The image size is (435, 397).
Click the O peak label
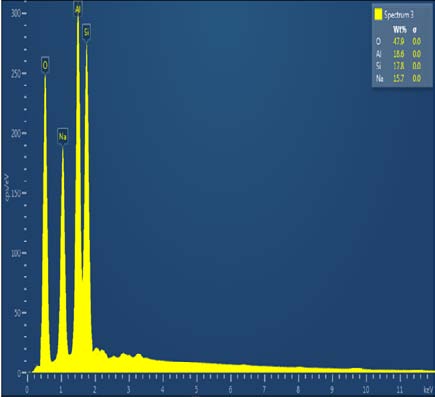click(x=45, y=65)
